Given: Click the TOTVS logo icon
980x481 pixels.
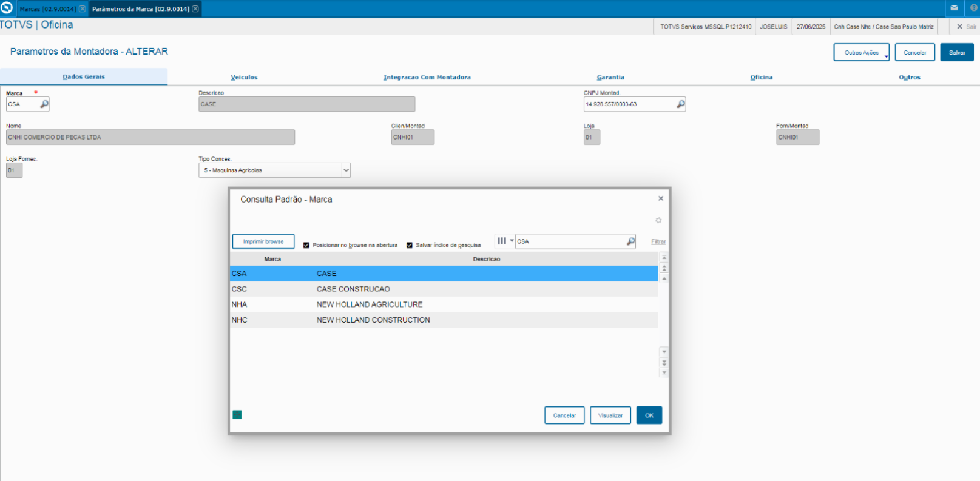Looking at the screenshot, I should (7, 8).
